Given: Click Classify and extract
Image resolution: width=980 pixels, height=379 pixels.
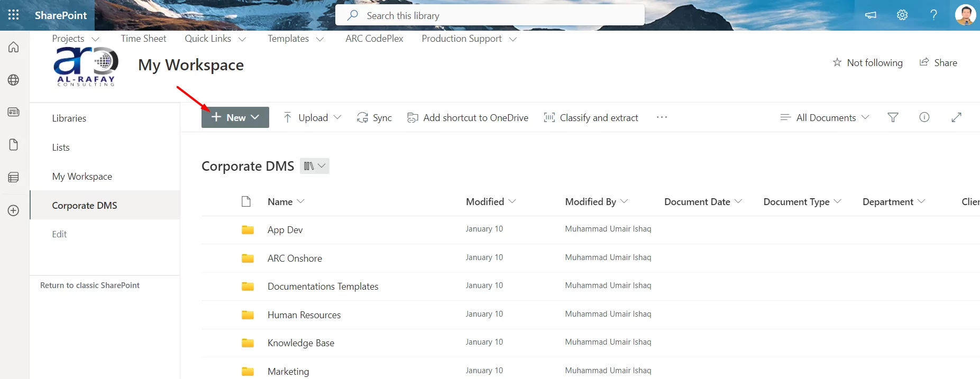Looking at the screenshot, I should click(591, 117).
